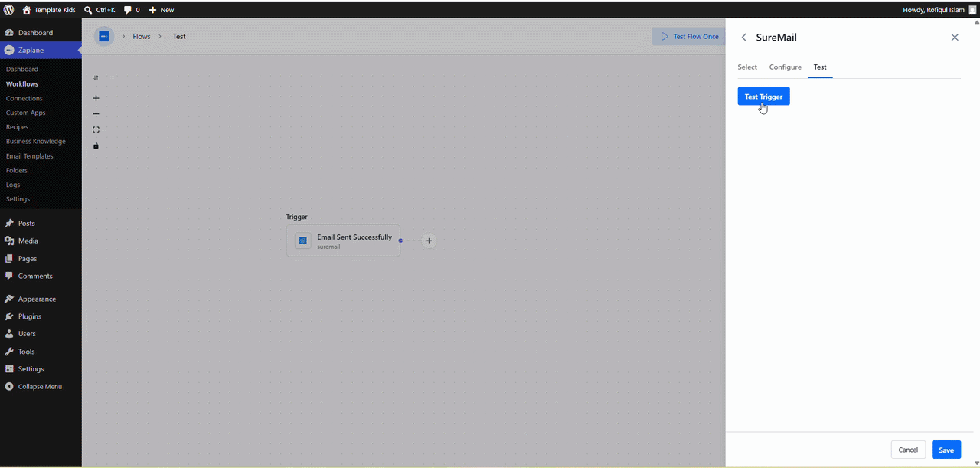This screenshot has height=468, width=980.
Task: Click the Cancel button
Action: (x=908, y=450)
